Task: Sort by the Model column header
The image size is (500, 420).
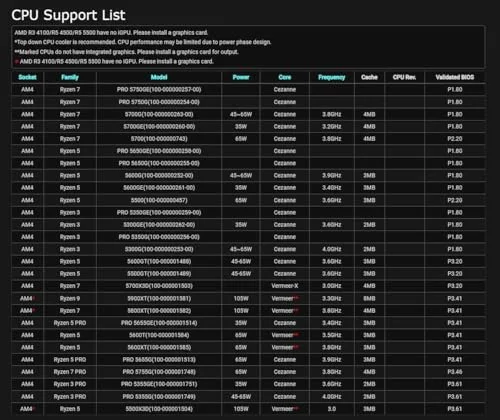Action: point(159,77)
